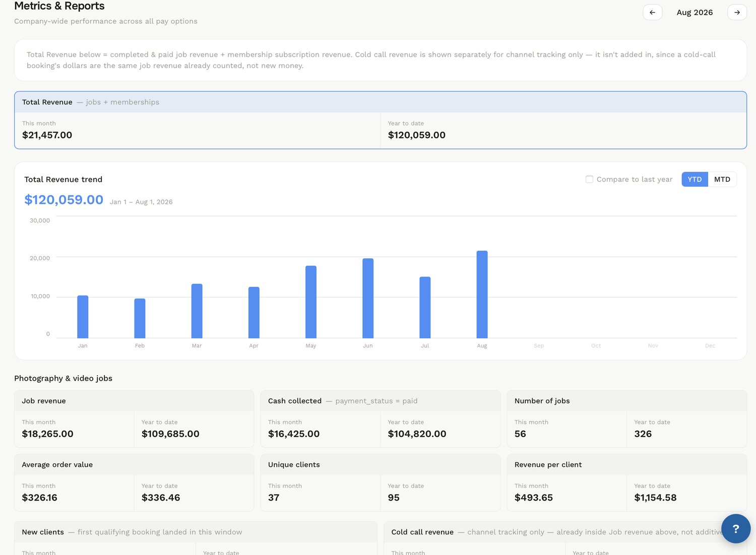Select the Mar revenue bar
The height and width of the screenshot is (555, 756).
197,311
